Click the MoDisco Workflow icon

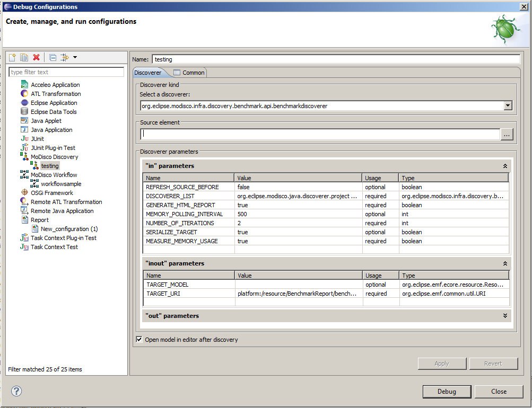click(x=24, y=174)
